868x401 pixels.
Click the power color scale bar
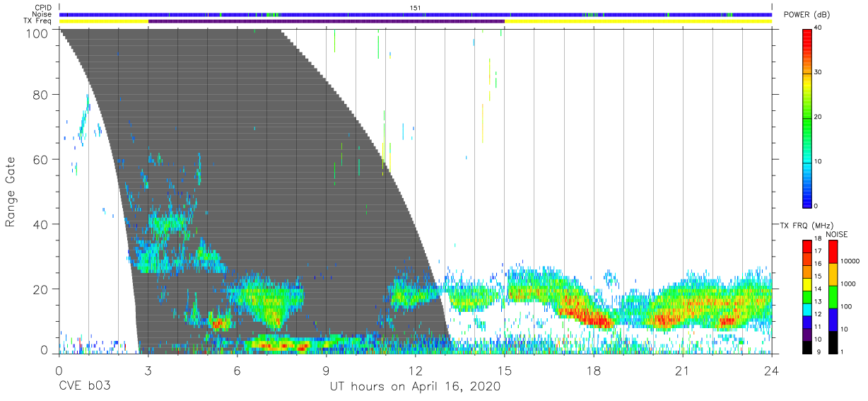tap(807, 118)
